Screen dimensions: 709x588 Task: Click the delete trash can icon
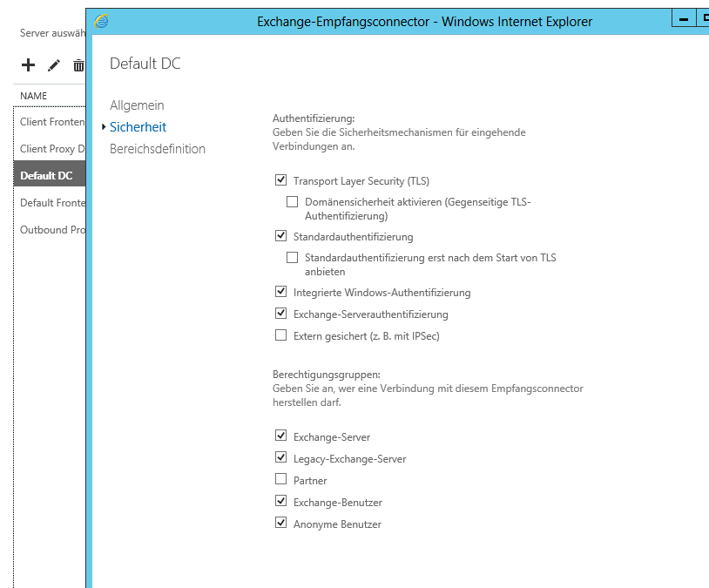tap(78, 65)
